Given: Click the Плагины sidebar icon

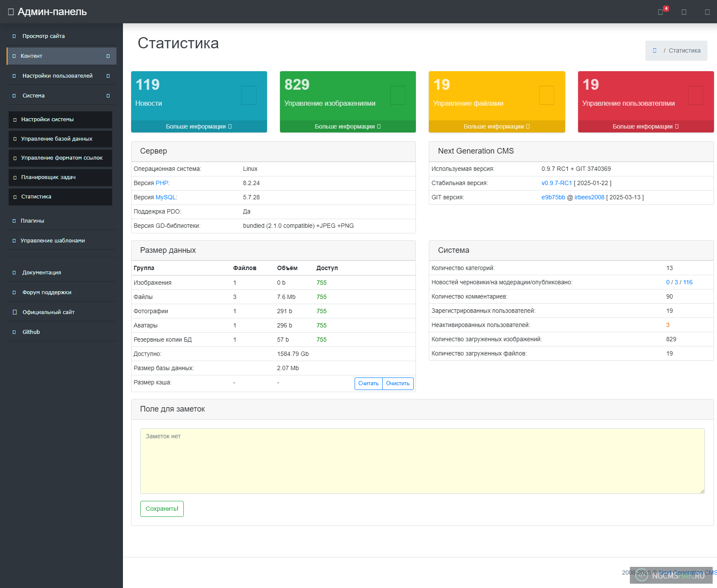Looking at the screenshot, I should 14,221.
